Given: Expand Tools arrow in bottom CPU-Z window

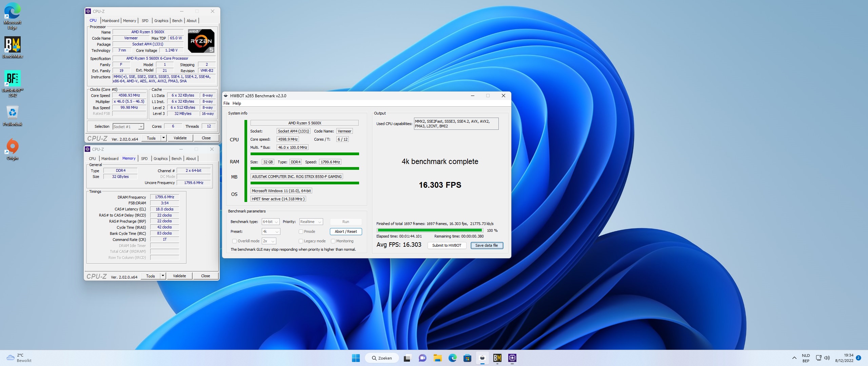Looking at the screenshot, I should tap(163, 276).
